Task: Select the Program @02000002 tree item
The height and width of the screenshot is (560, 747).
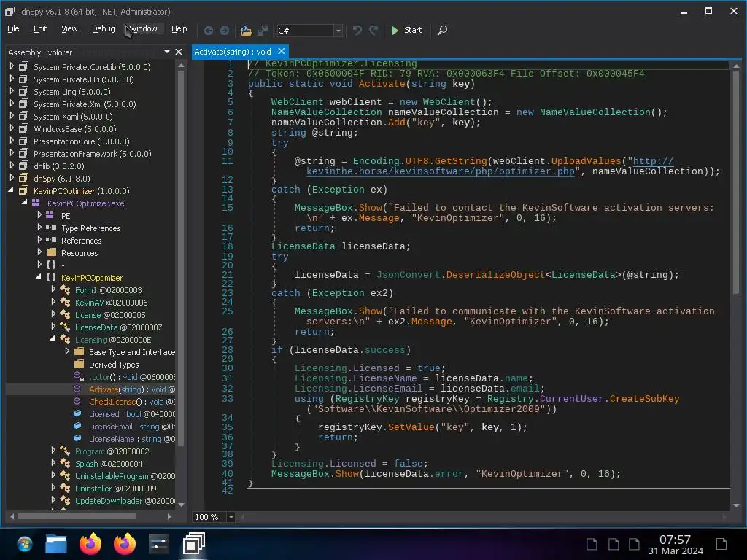Action: tap(112, 451)
